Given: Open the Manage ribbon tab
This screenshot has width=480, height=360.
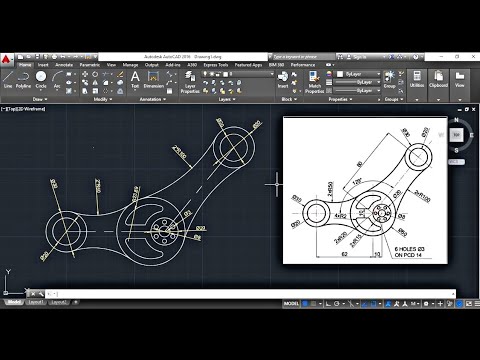Looking at the screenshot, I should [130, 65].
